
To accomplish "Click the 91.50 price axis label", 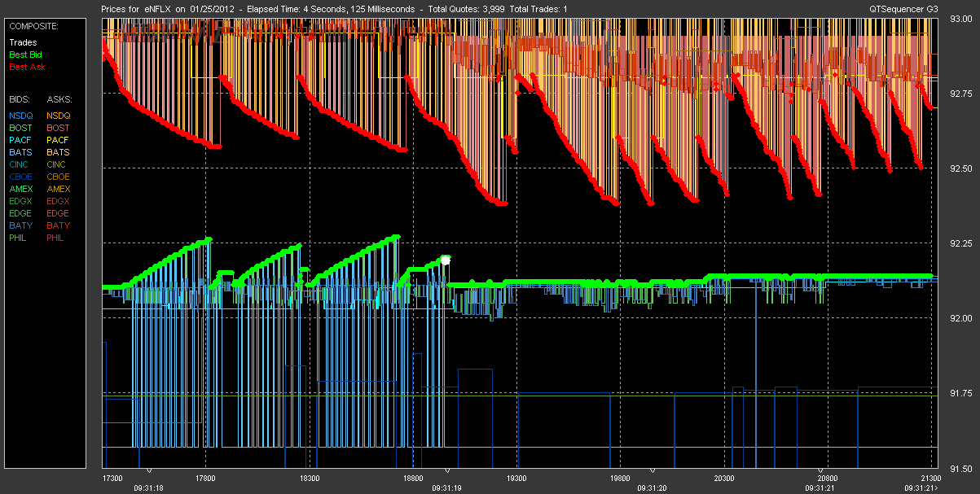I will click(x=960, y=469).
